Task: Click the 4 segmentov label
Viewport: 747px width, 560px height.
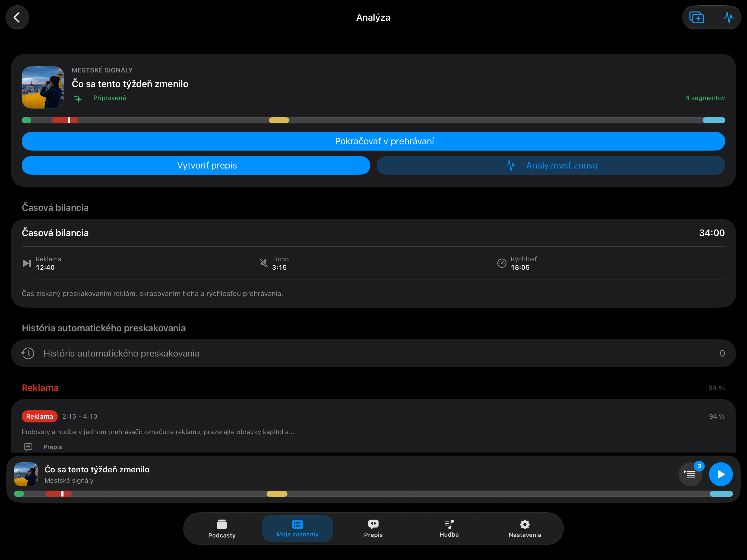Action: tap(705, 98)
